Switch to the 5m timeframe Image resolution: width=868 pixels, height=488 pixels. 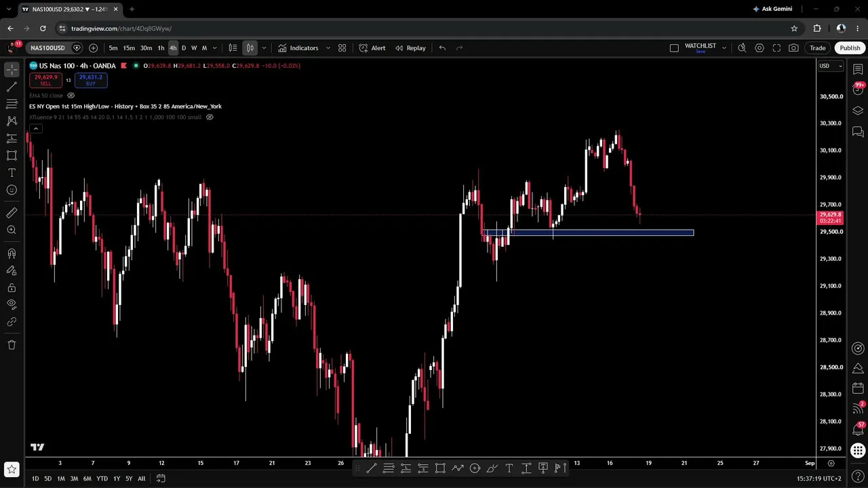113,48
